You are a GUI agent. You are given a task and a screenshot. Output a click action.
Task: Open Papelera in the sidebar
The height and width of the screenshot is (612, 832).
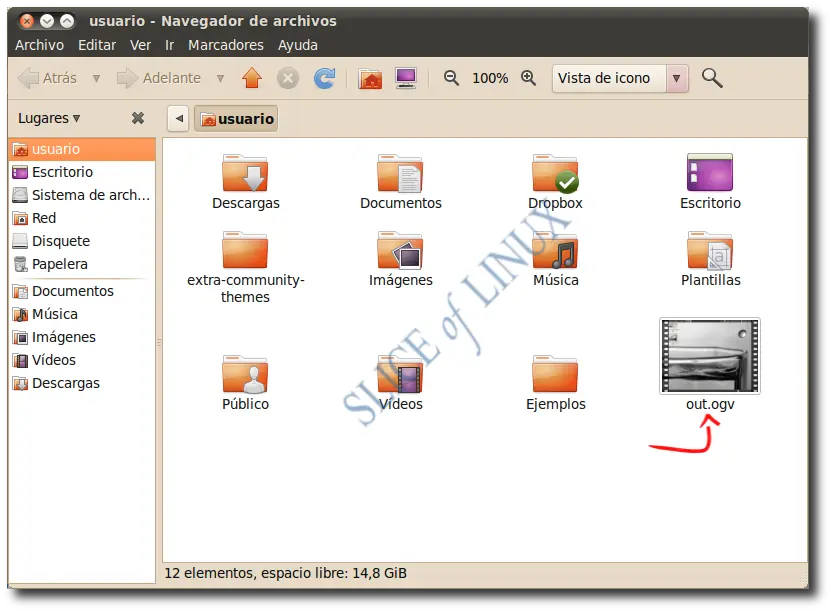tap(82, 264)
